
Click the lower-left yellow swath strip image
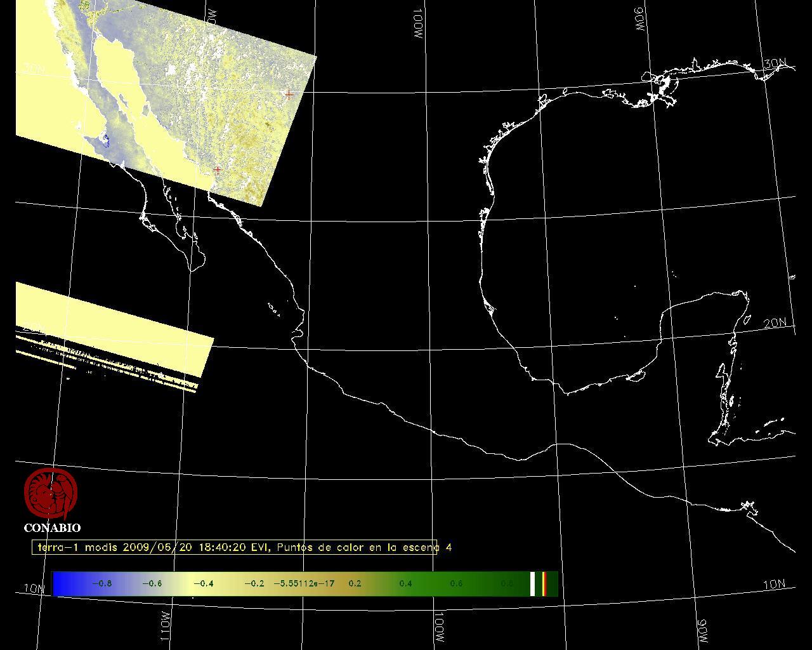(114, 338)
